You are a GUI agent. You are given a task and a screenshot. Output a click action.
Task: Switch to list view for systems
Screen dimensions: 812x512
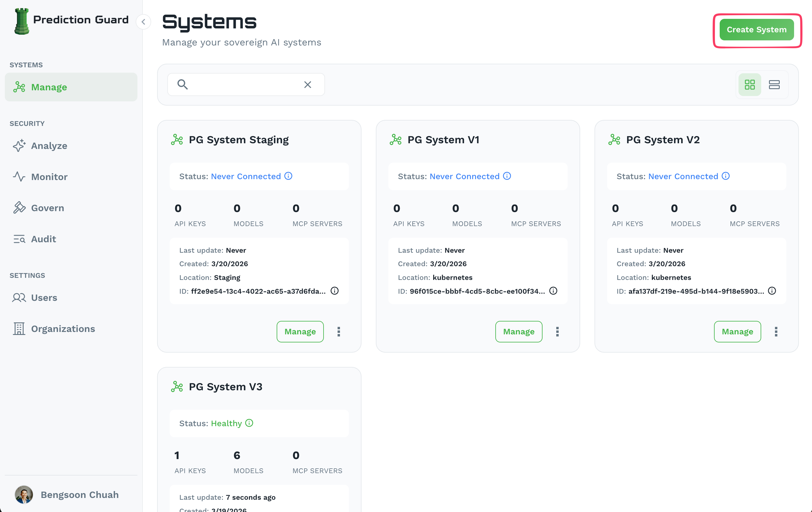coord(775,84)
